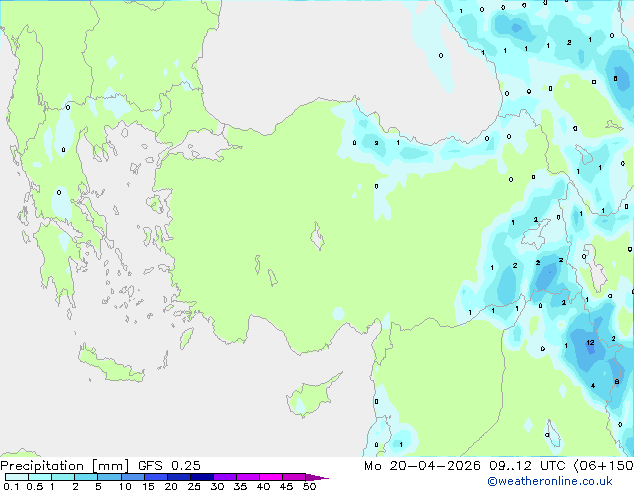Click the 0.5–1 mm legend swatch
The image size is (634, 490).
pos(40,477)
